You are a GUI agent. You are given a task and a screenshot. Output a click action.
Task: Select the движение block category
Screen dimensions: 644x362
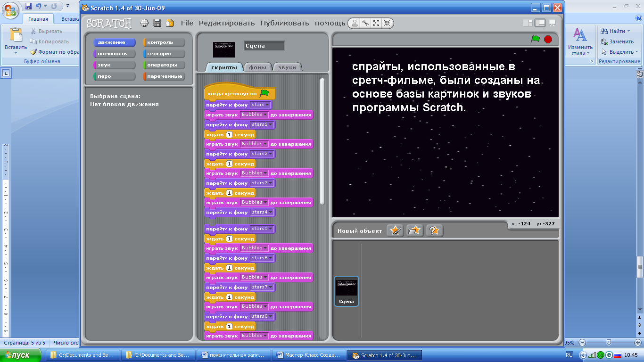pyautogui.click(x=115, y=42)
